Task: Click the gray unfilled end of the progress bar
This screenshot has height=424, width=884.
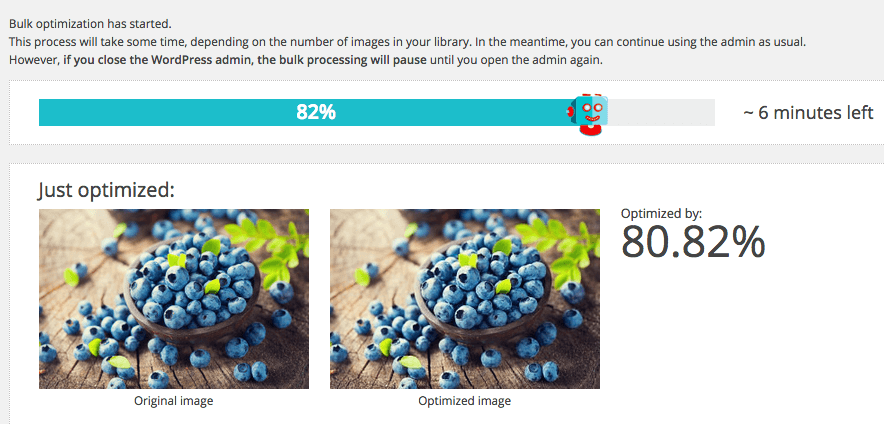Action: coord(665,112)
